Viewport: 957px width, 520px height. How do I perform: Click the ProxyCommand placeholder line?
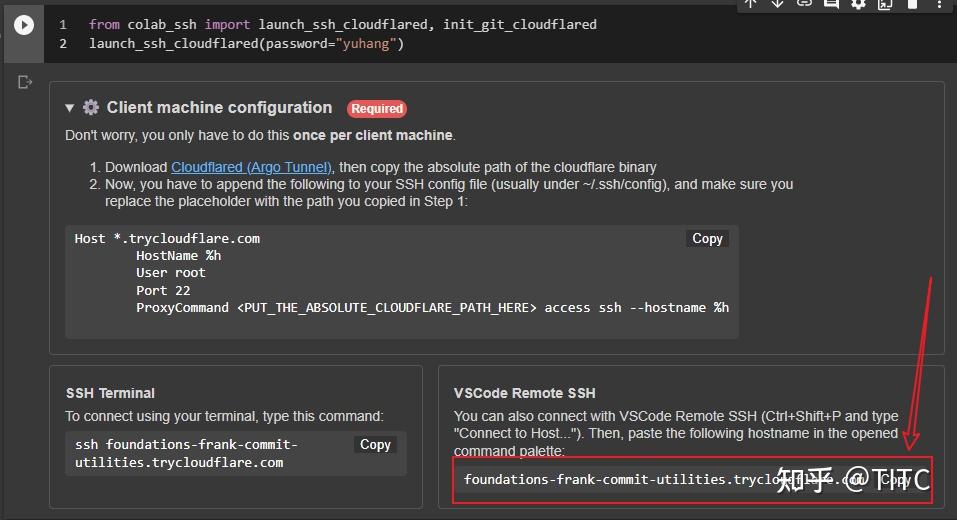click(x=432, y=308)
